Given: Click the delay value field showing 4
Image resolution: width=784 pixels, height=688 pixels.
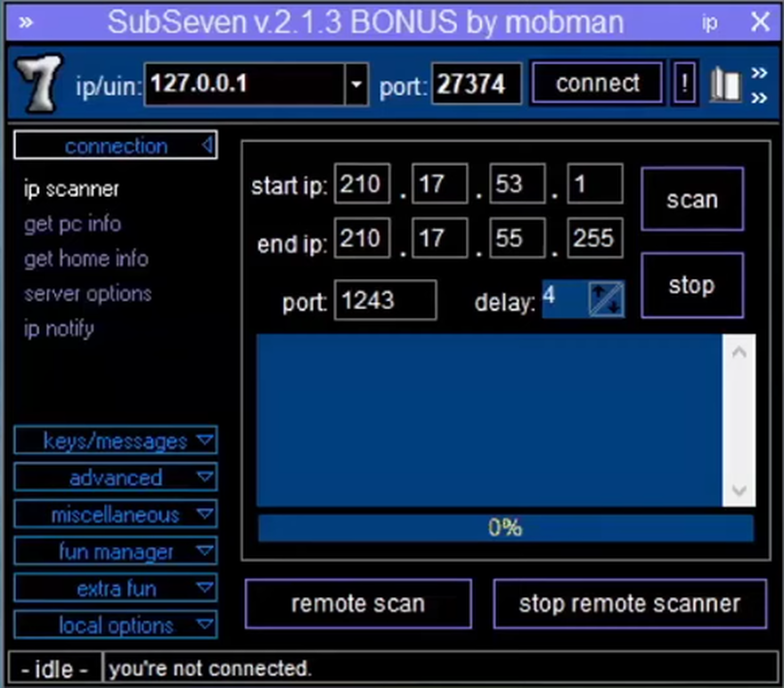Looking at the screenshot, I should pyautogui.click(x=565, y=299).
